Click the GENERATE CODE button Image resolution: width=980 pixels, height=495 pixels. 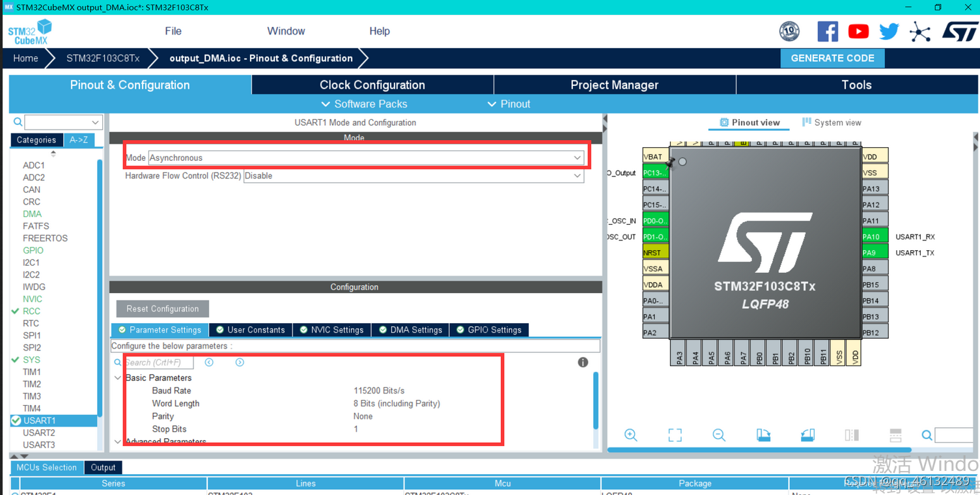(x=832, y=58)
